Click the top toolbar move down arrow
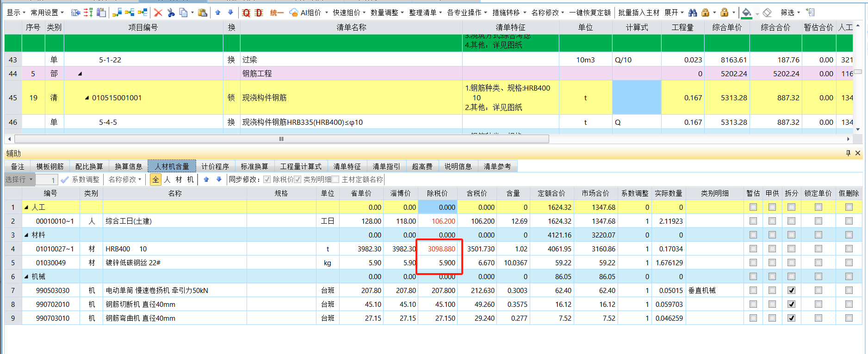This screenshot has height=354, width=868. 230,12
